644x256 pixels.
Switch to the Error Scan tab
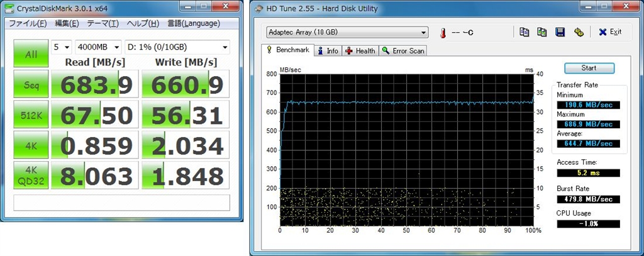click(x=403, y=50)
